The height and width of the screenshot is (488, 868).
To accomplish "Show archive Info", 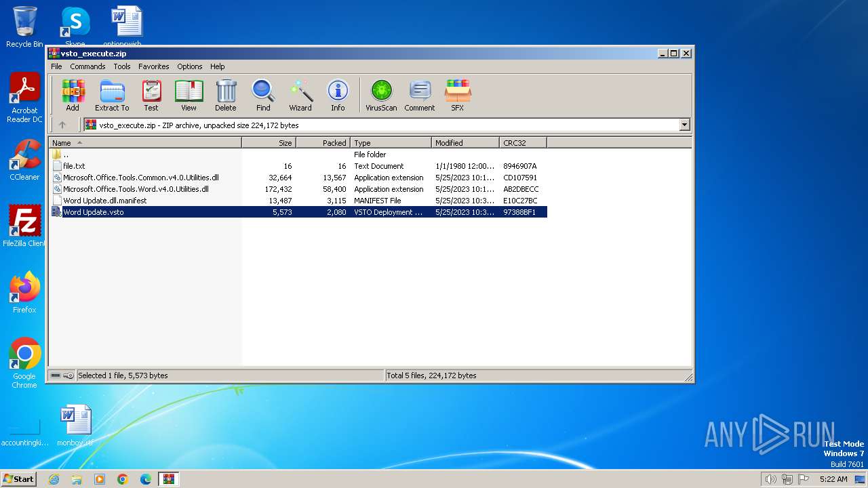I will click(x=338, y=95).
